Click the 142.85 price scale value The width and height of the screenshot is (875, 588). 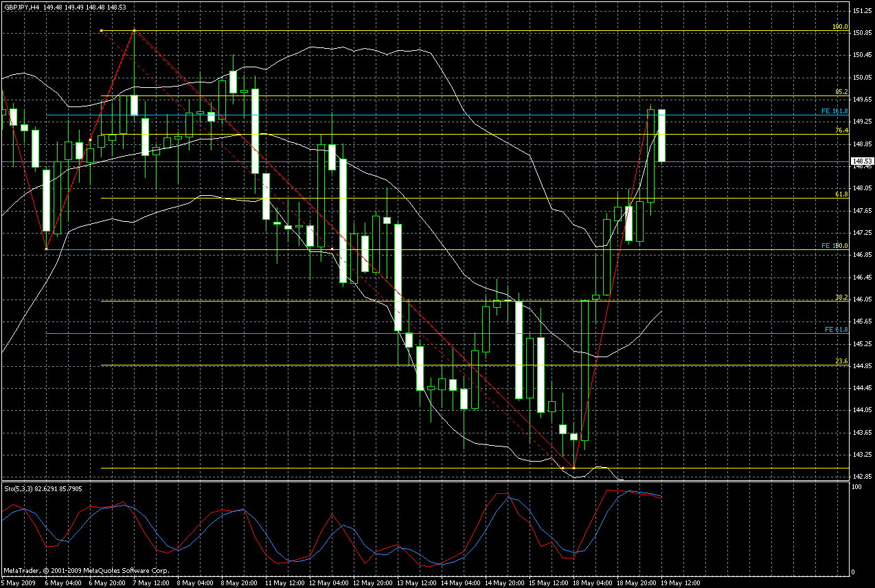pyautogui.click(x=862, y=476)
